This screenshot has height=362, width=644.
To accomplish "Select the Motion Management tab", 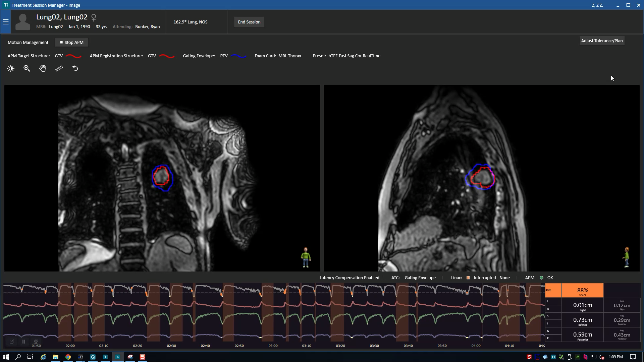I will click(28, 42).
